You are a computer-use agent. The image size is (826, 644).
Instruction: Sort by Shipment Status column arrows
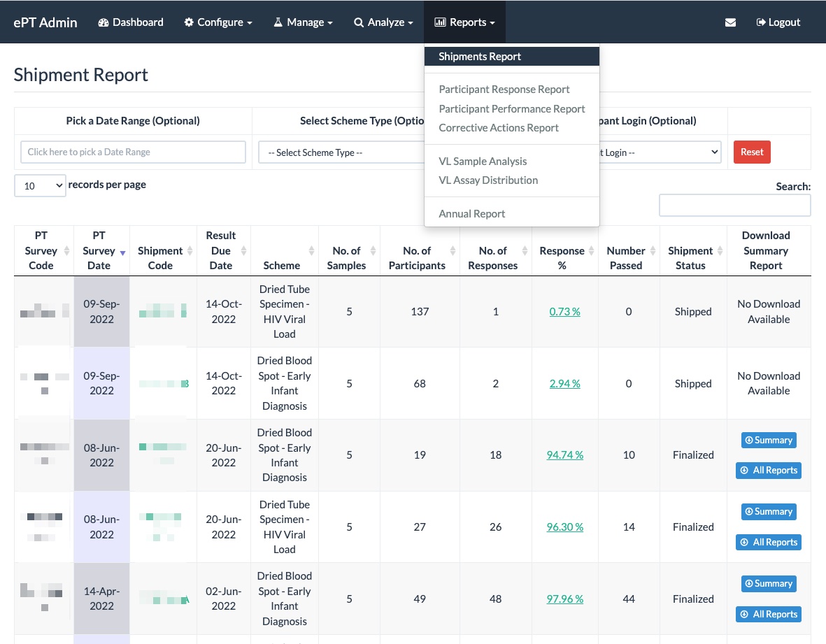point(720,251)
